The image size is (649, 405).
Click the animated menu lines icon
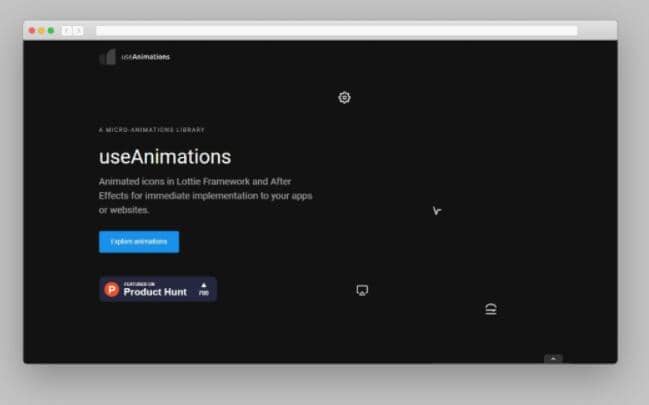tap(491, 309)
